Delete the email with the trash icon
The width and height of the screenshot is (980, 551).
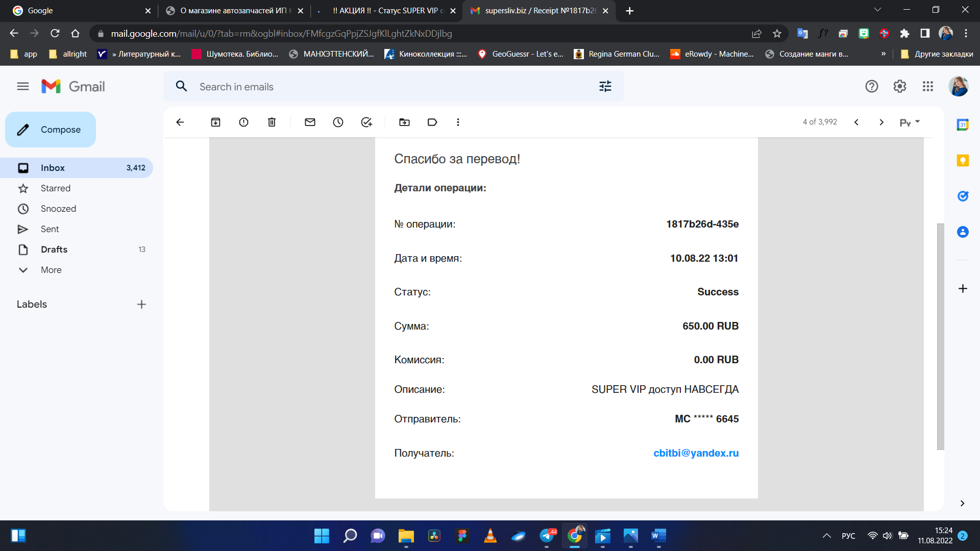point(272,122)
